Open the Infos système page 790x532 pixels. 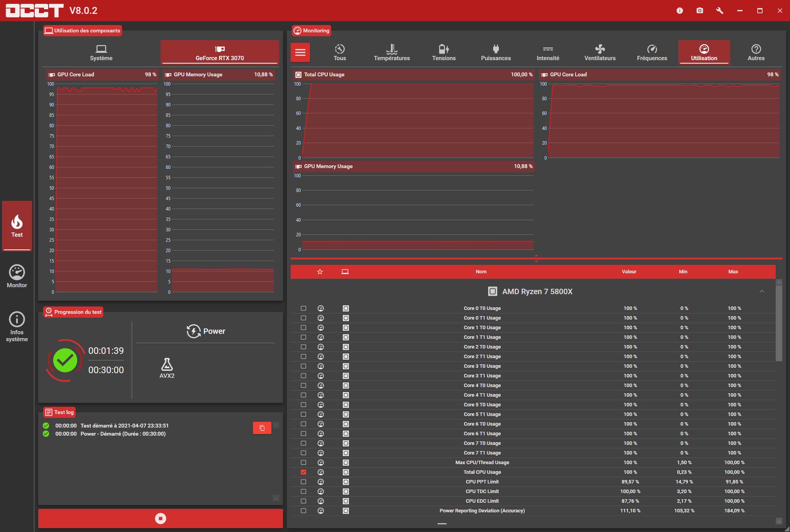17,326
